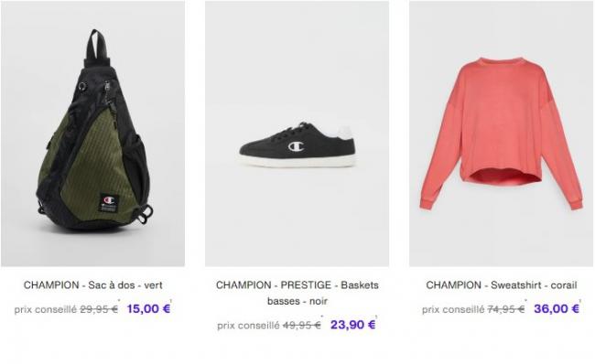Click 'prix conseillé' label under the sneaker
Screen dimensions: 595x364
pyautogui.click(x=248, y=326)
